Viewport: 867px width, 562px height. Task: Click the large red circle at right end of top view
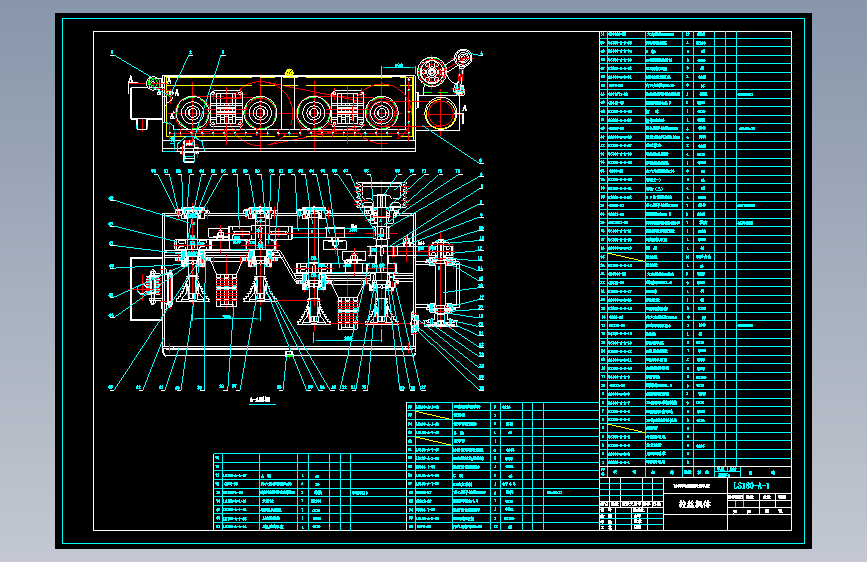pos(441,113)
